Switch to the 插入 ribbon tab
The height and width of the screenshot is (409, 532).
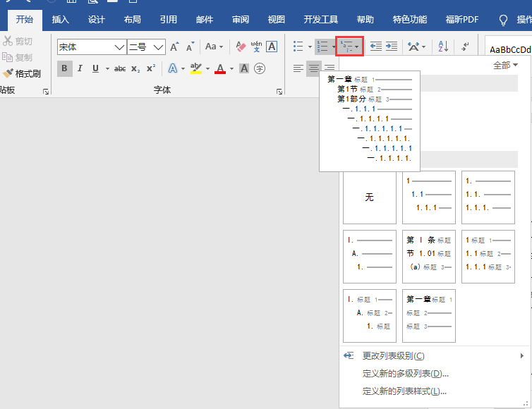tap(61, 20)
